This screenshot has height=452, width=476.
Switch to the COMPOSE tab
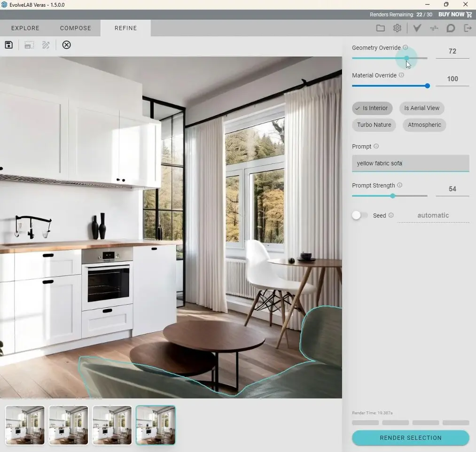tap(75, 28)
